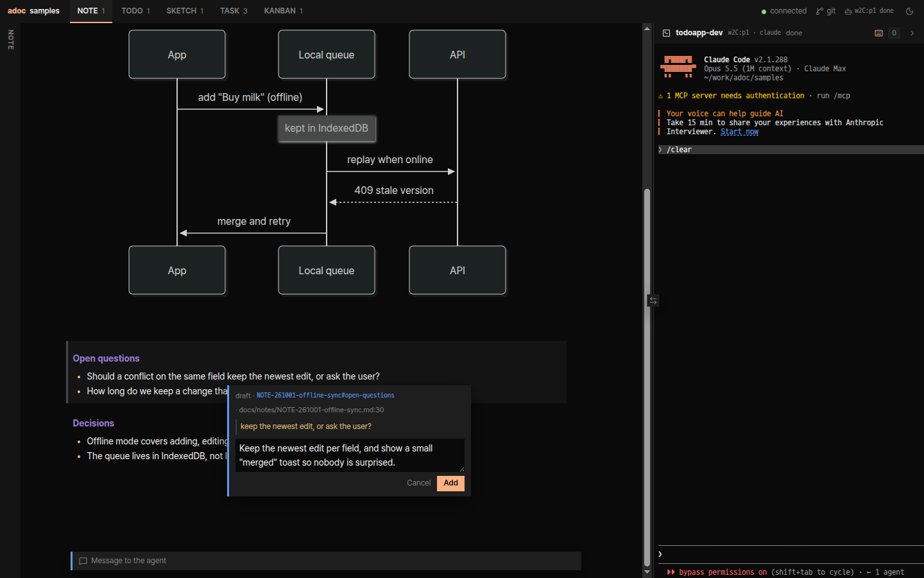This screenshot has height=578, width=924.
Task: Click the '409 stale version' label
Action: point(394,191)
